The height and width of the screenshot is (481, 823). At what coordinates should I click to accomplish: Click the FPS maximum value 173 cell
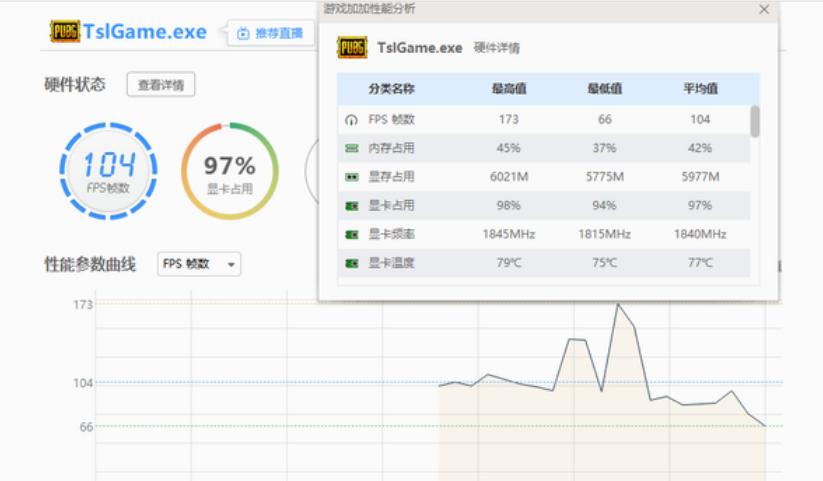509,120
